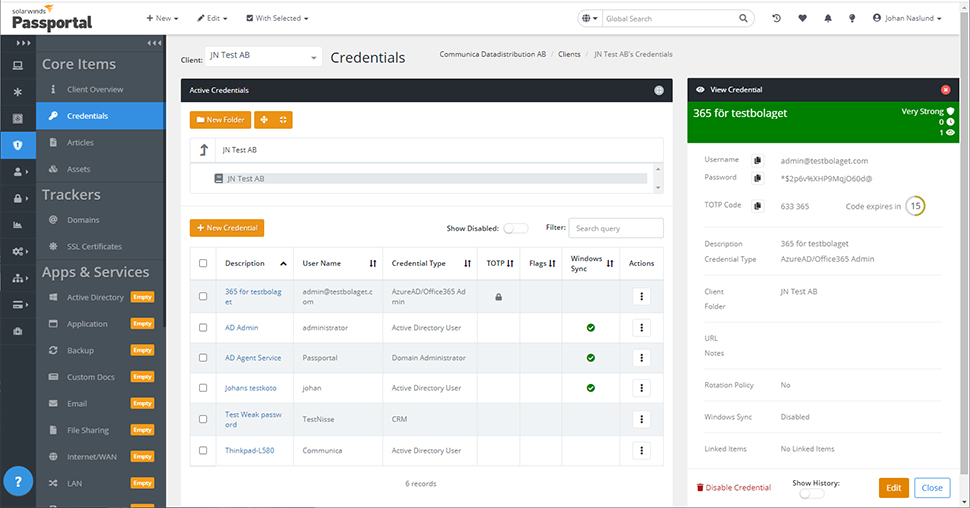Click the briefcase icon in left rail

18,331
